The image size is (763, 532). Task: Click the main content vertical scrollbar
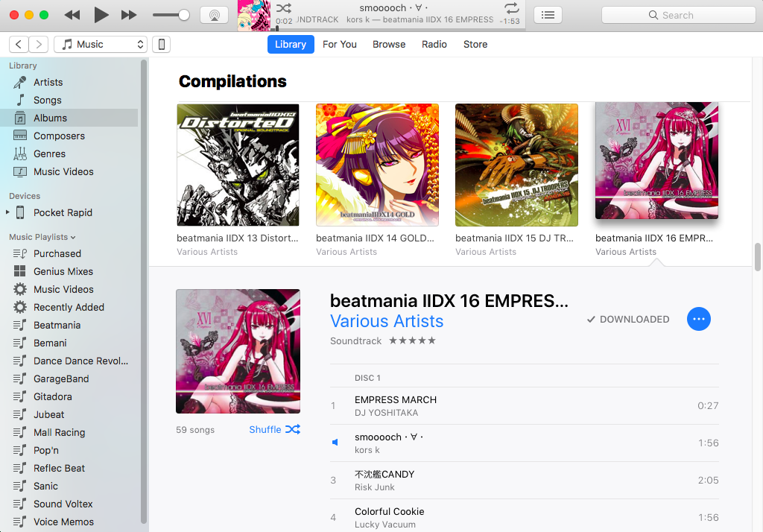tap(758, 257)
